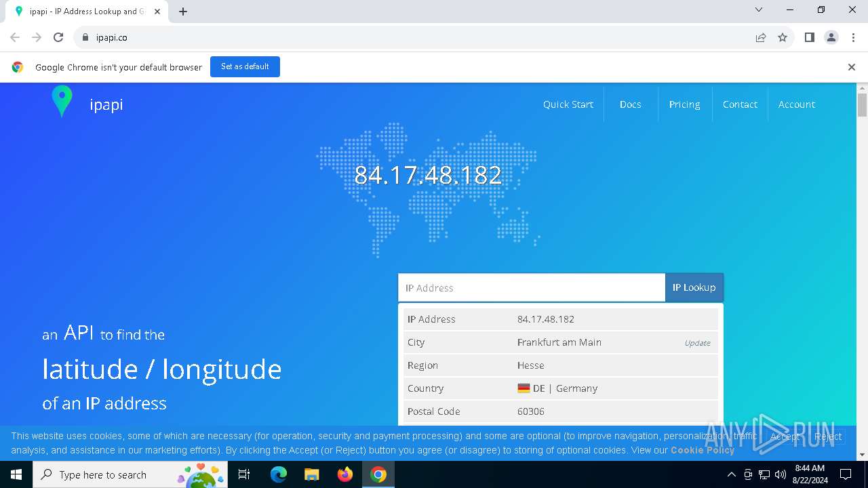Open the Pricing navigation link
Image resolution: width=868 pixels, height=488 pixels.
pos(684,104)
